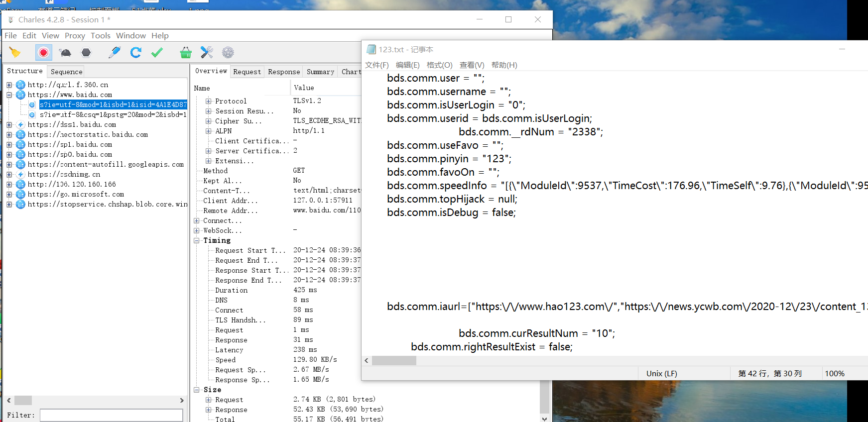Select the Request tab
The width and height of the screenshot is (868, 422).
click(x=247, y=72)
